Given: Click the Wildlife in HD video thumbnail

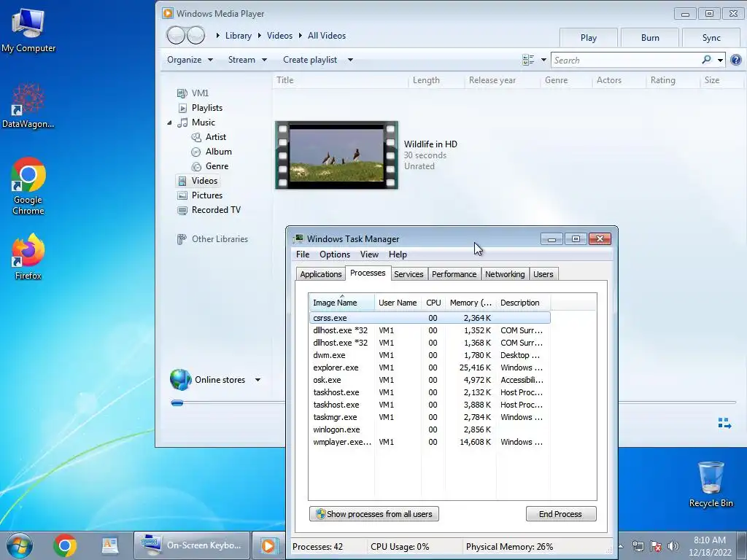Looking at the screenshot, I should click(x=336, y=155).
